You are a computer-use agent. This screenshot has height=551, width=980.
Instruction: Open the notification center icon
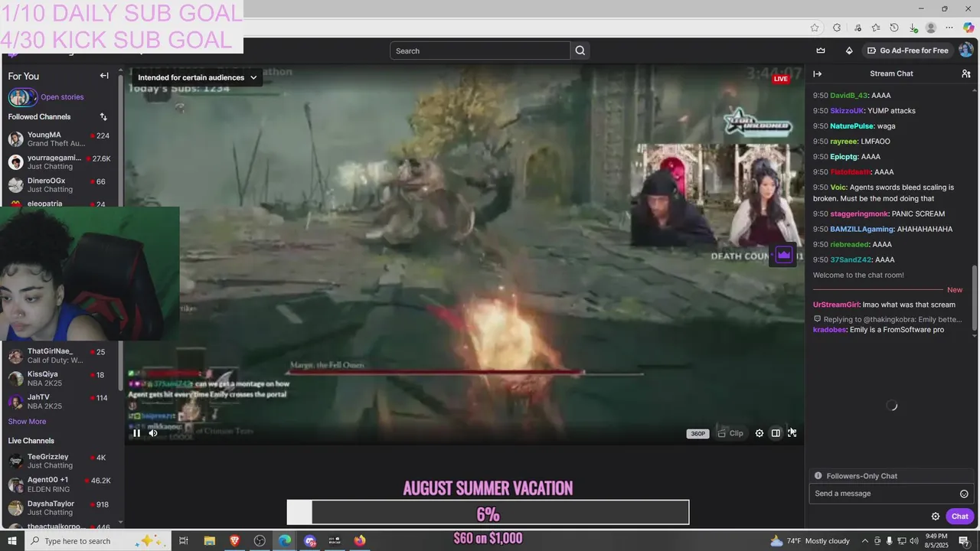click(964, 541)
